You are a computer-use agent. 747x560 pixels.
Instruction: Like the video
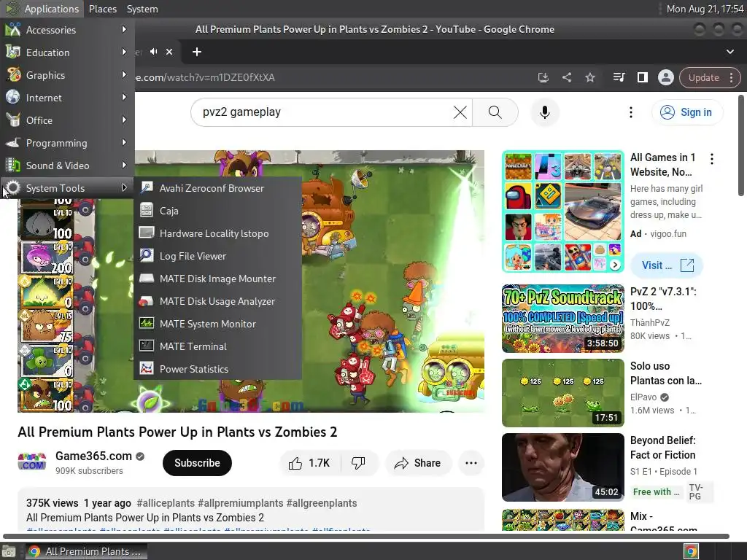tap(309, 463)
